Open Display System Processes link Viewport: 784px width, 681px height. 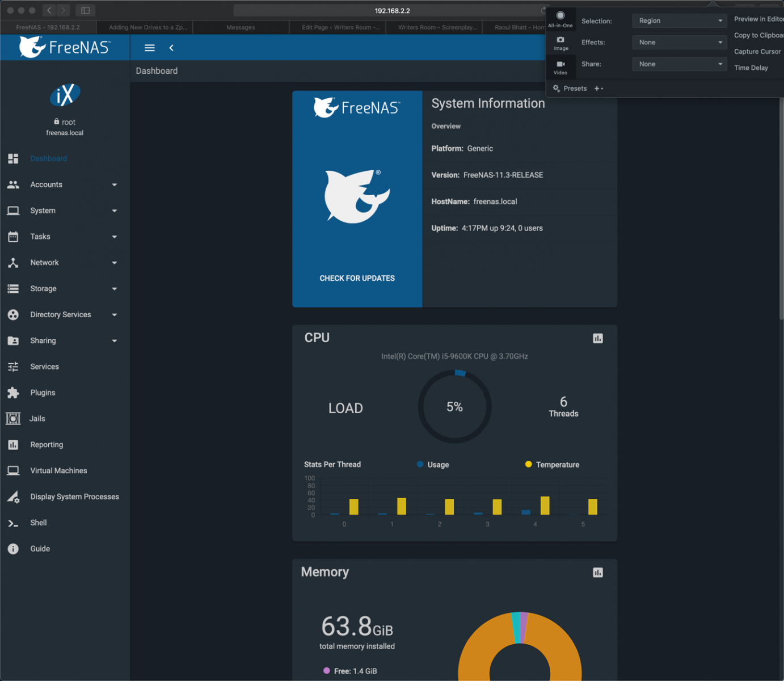tap(75, 497)
